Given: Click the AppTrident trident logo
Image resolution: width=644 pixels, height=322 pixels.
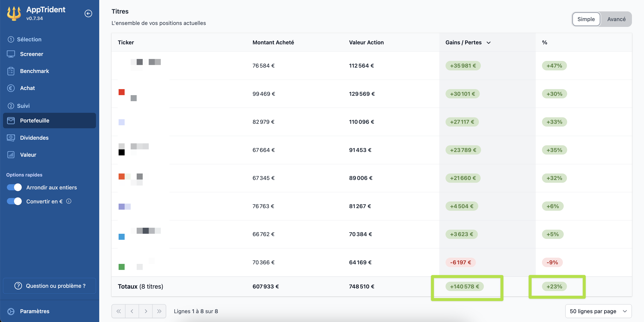Looking at the screenshot, I should coord(14,13).
